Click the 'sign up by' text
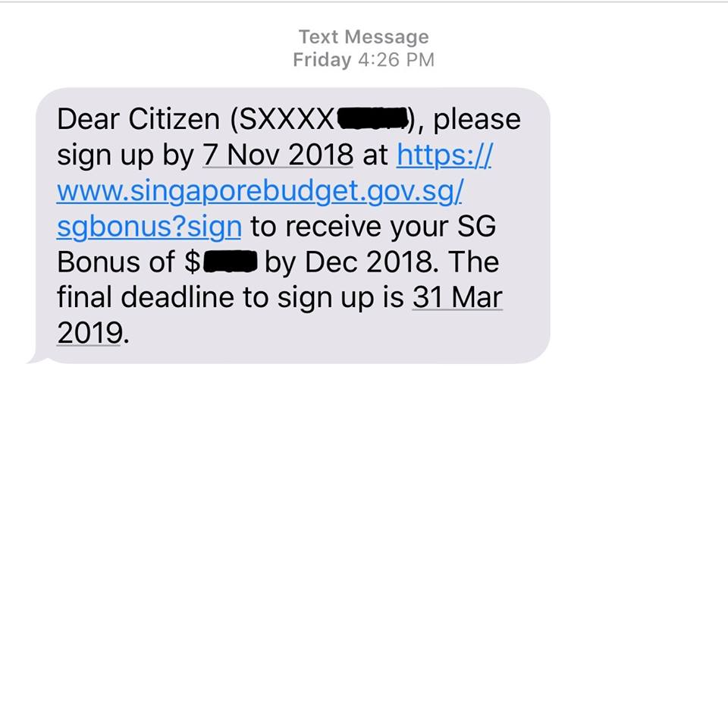The image size is (728, 728). (x=125, y=155)
